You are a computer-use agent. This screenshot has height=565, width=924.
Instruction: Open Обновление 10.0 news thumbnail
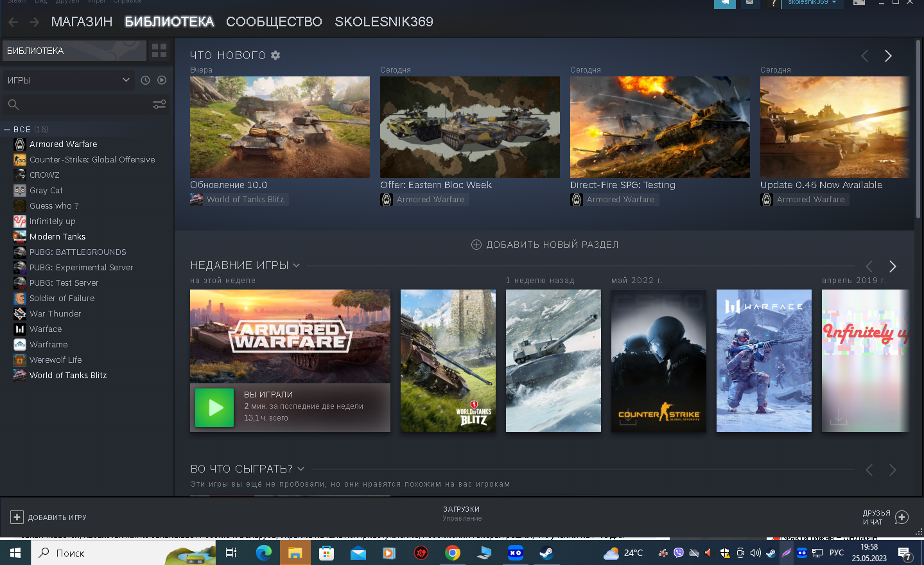280,127
